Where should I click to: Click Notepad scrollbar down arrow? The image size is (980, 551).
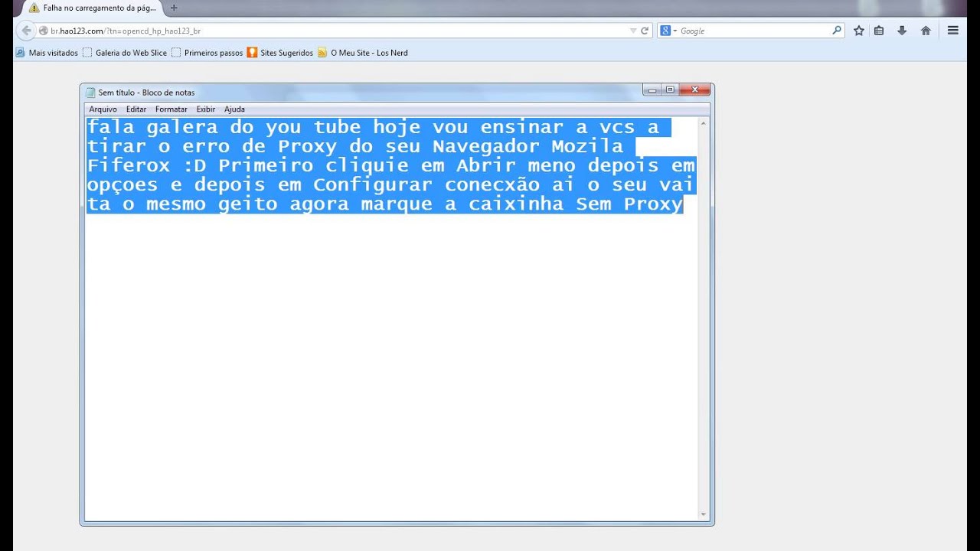[704, 515]
